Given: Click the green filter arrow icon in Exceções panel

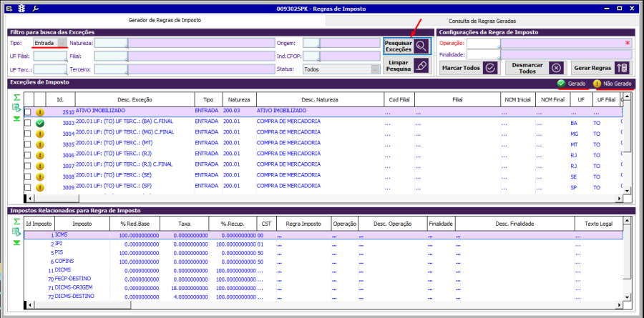Looking at the screenshot, I should coord(16,119).
